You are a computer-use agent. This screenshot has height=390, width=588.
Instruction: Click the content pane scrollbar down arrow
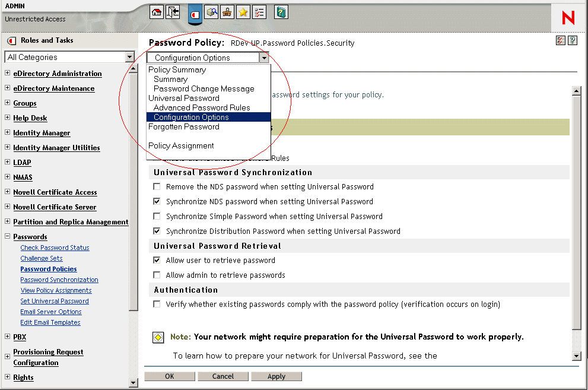tap(576, 356)
